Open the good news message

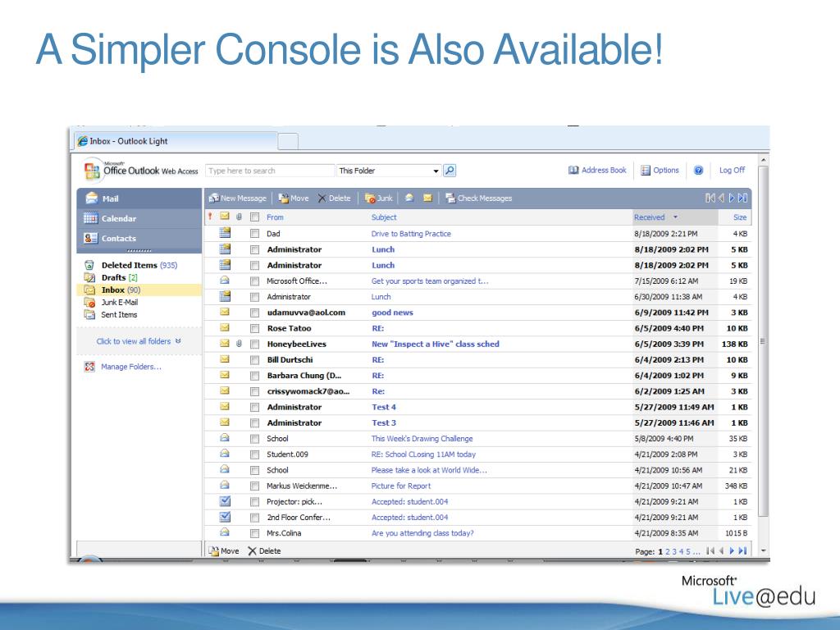click(x=392, y=313)
